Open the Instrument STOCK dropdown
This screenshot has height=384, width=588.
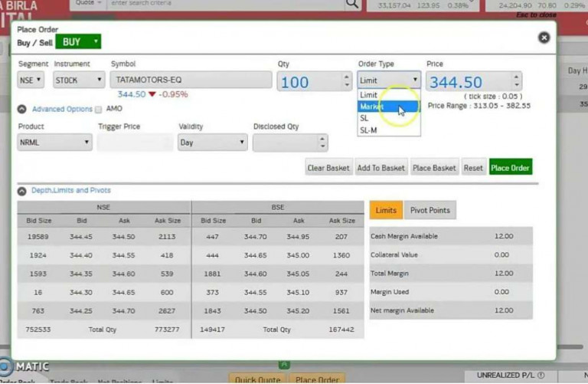79,80
